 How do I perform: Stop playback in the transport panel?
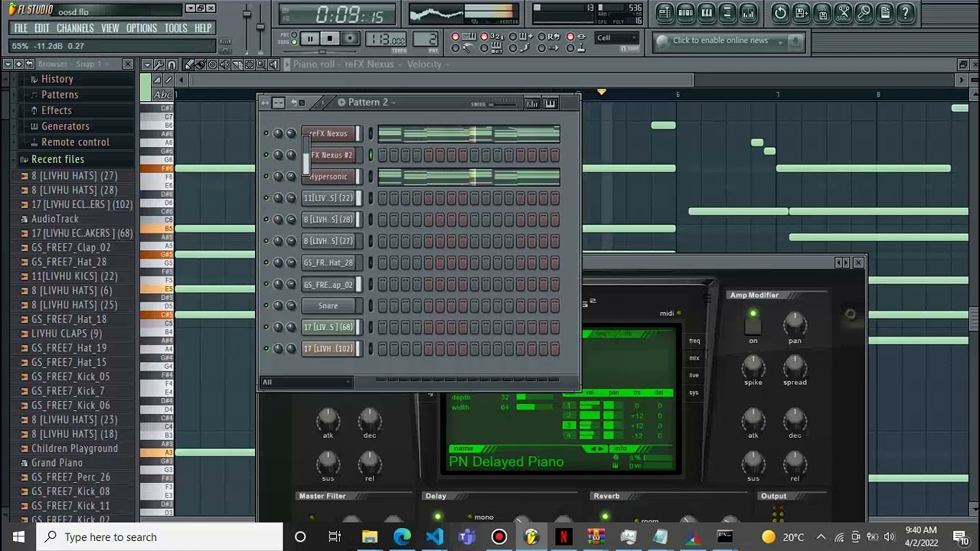(x=330, y=39)
